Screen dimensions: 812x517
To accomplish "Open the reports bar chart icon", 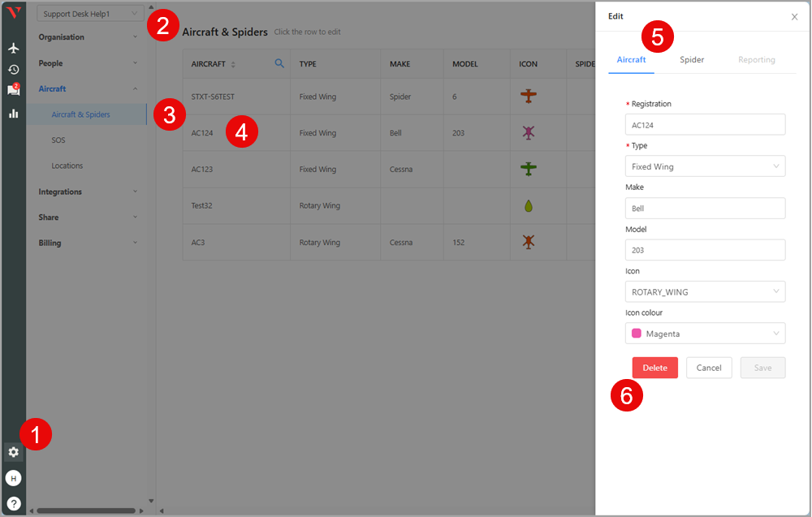I will click(13, 114).
